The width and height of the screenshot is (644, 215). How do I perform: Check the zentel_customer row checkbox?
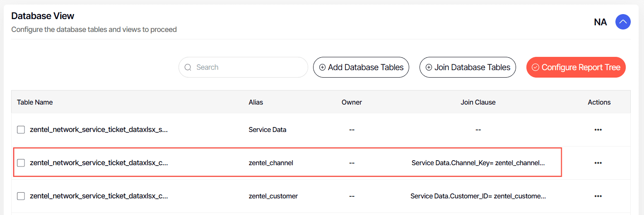21,196
